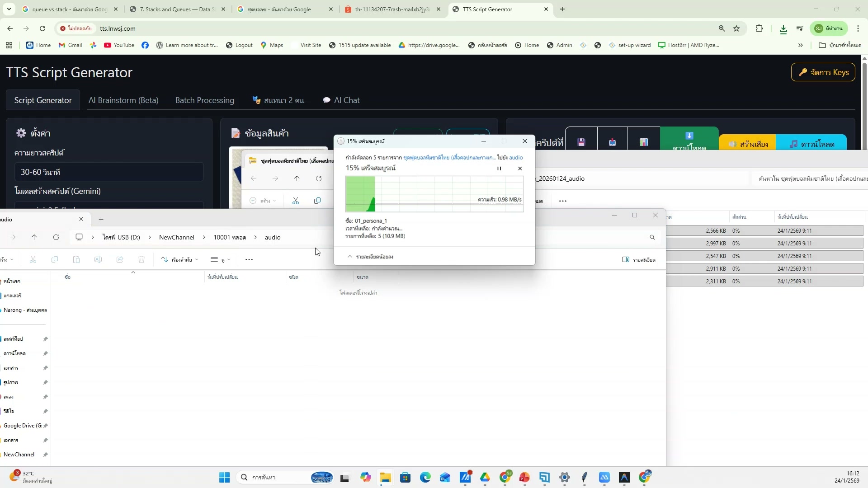Collapse รายละเอียดน้อยลง in the copy dialog
The width and height of the screenshot is (868, 488).
[371, 256]
